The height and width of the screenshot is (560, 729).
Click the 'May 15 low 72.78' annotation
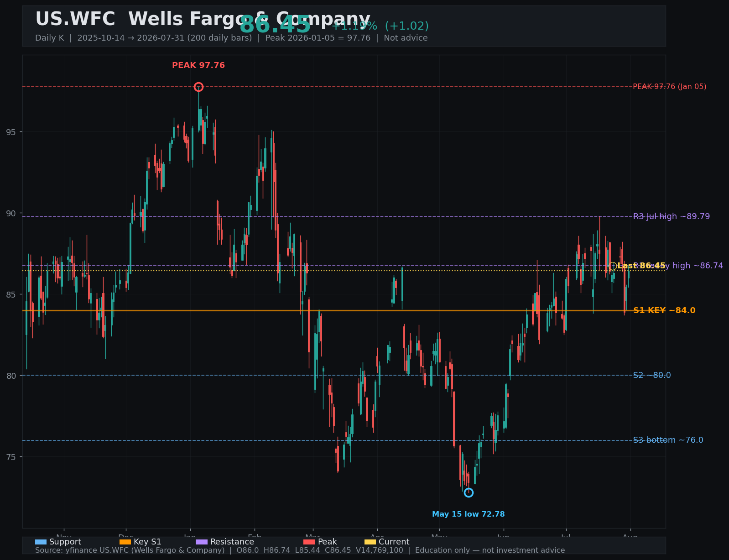point(469,514)
